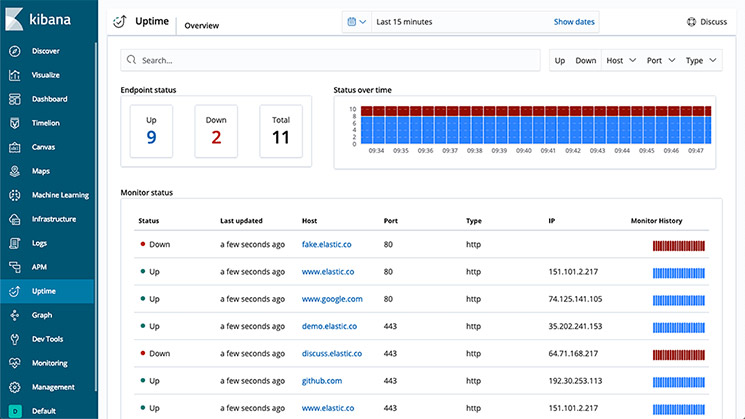Select Monitoring label in sidebar menu

click(x=49, y=363)
